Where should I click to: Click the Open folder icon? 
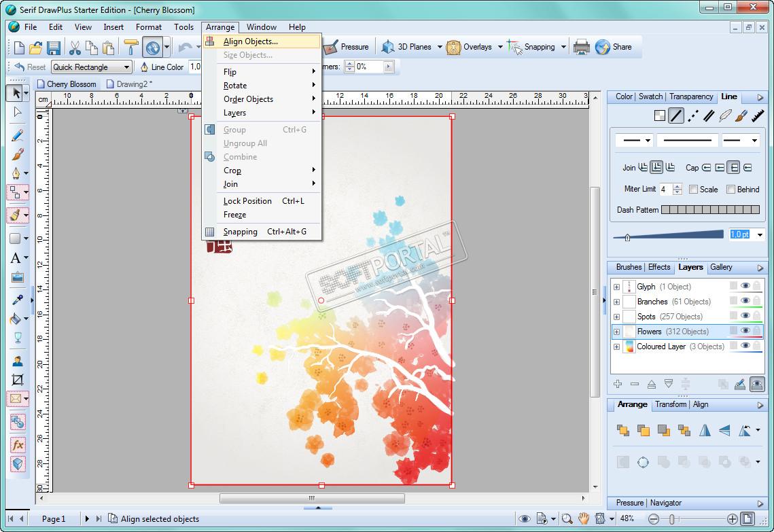click(35, 48)
